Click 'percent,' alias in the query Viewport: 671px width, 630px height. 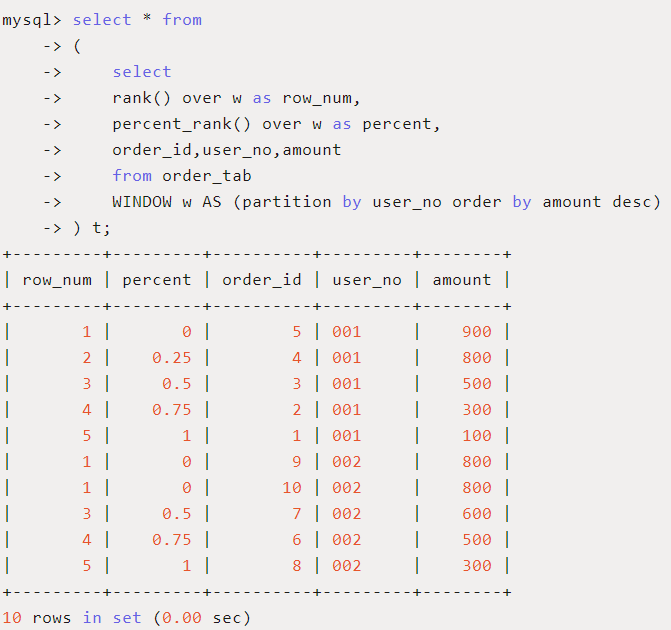tap(401, 124)
